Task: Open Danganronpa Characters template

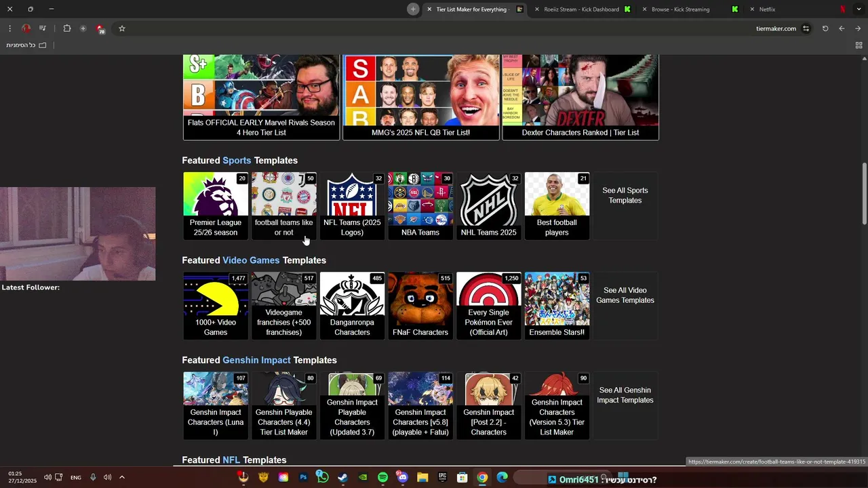Action: 352,306
